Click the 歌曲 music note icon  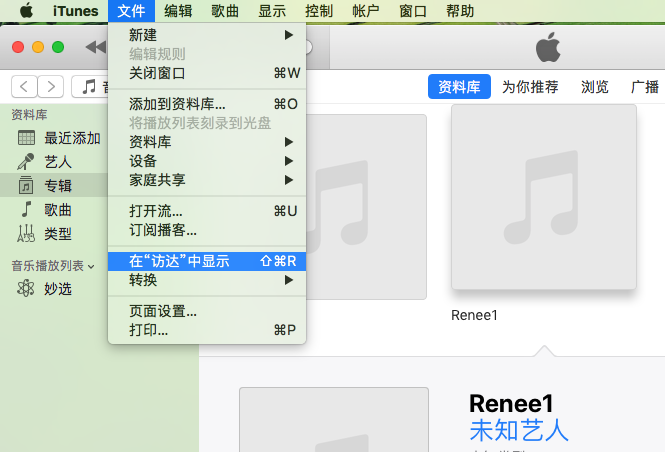click(x=26, y=209)
